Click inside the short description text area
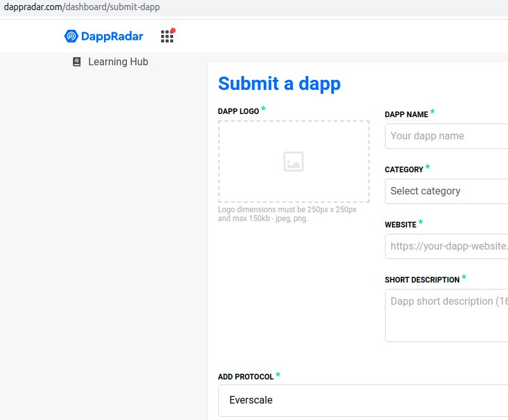508x420 pixels. coord(446,315)
